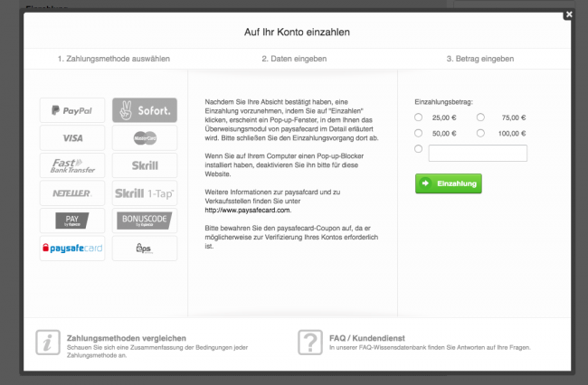Select the MasterCard payment logo
The width and height of the screenshot is (588, 385).
(x=145, y=138)
